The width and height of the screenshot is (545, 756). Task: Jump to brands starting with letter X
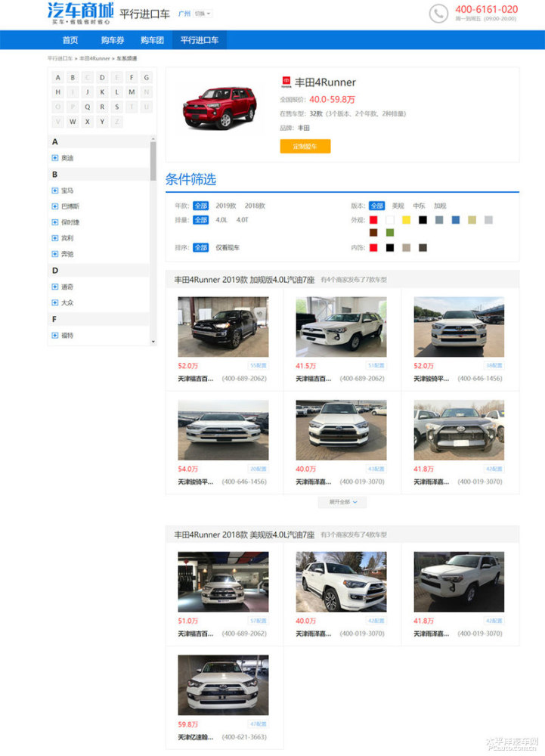(x=87, y=122)
